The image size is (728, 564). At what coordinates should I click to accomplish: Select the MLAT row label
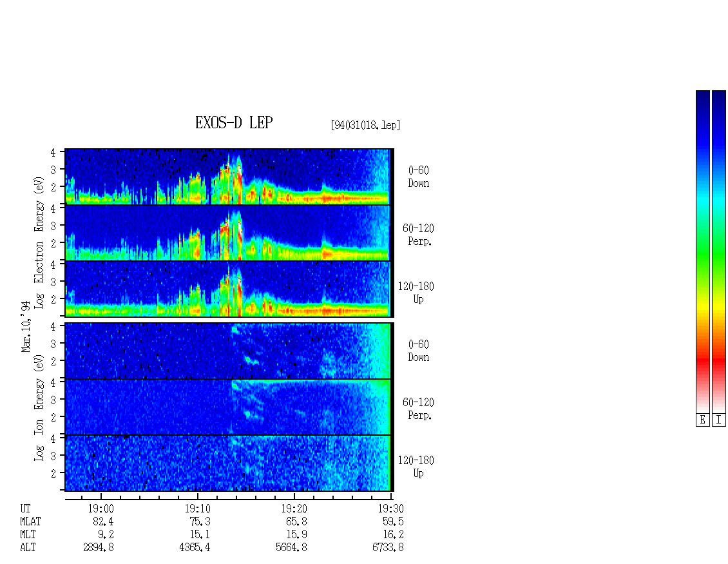[x=30, y=521]
